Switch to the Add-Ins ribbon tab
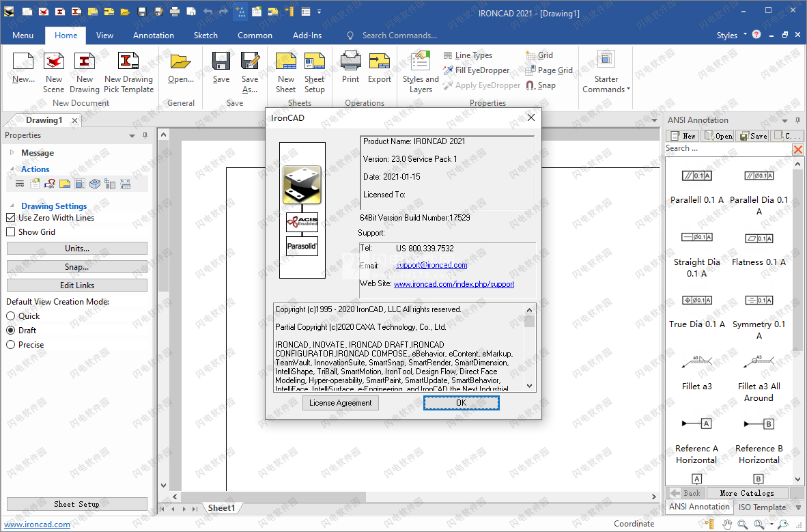The image size is (807, 532). click(x=307, y=35)
